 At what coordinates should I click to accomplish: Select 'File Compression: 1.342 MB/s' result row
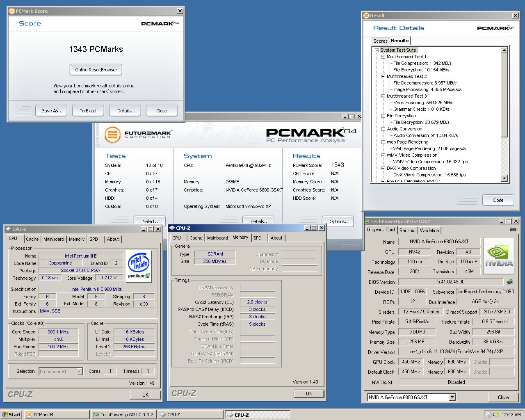click(422, 63)
